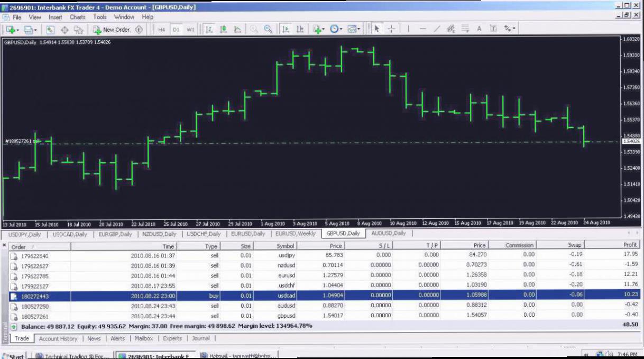Open the Indicators list icon
This screenshot has height=359, width=644.
[316, 30]
